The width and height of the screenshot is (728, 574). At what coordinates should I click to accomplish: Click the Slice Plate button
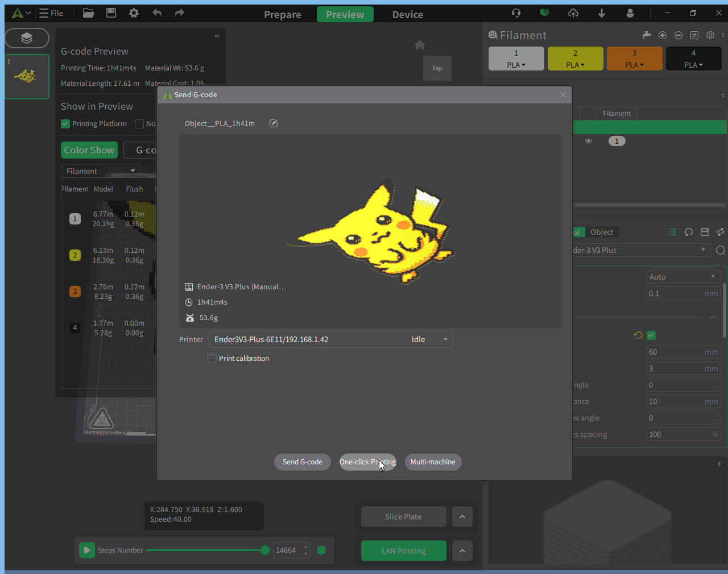point(403,517)
